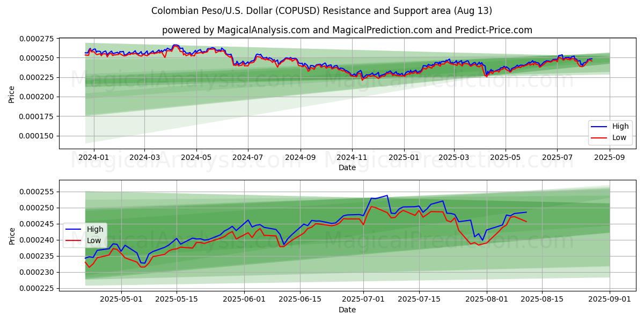Click the upper chart's '0.000250' y-axis value
Screen dimensions: 644x322
pos(37,58)
